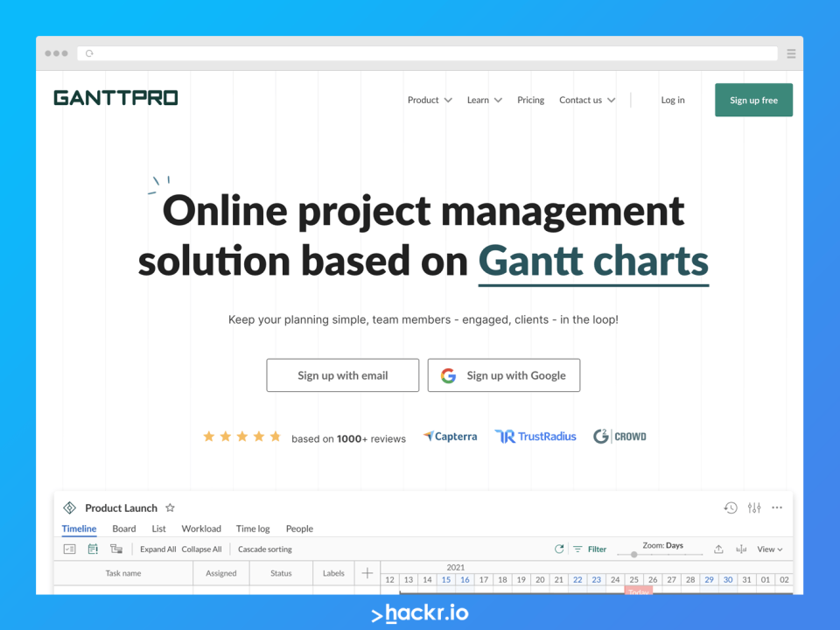Screen dimensions: 840x630
Task: Click the Sign up free button
Action: click(x=753, y=100)
